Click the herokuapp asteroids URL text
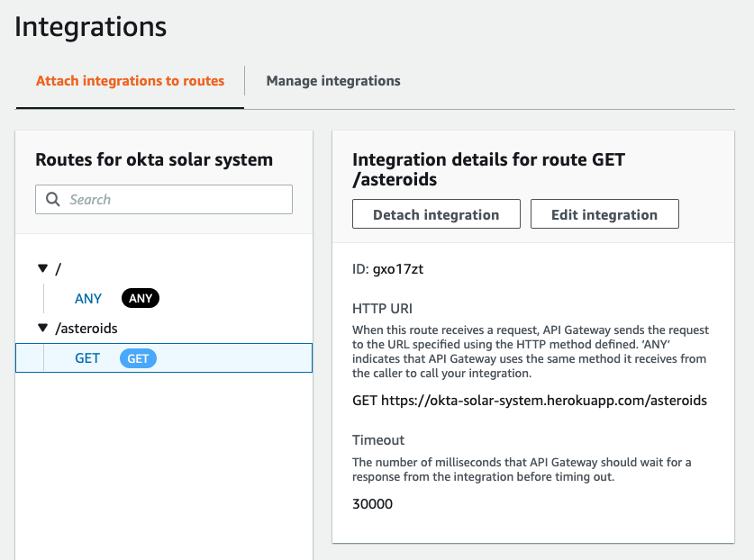 click(544, 401)
